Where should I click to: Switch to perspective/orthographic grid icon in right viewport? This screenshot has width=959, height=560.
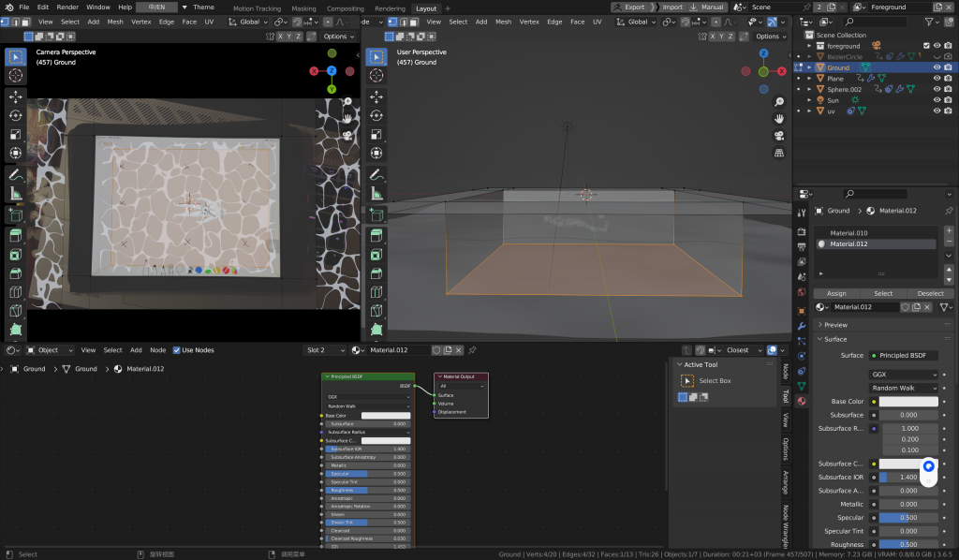pos(779,153)
